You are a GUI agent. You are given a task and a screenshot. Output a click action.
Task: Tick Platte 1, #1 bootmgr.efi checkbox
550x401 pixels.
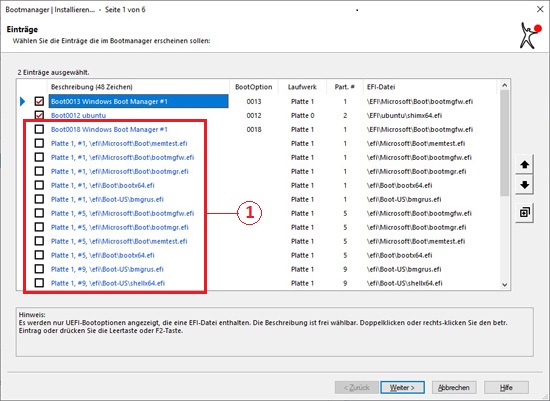(39, 171)
